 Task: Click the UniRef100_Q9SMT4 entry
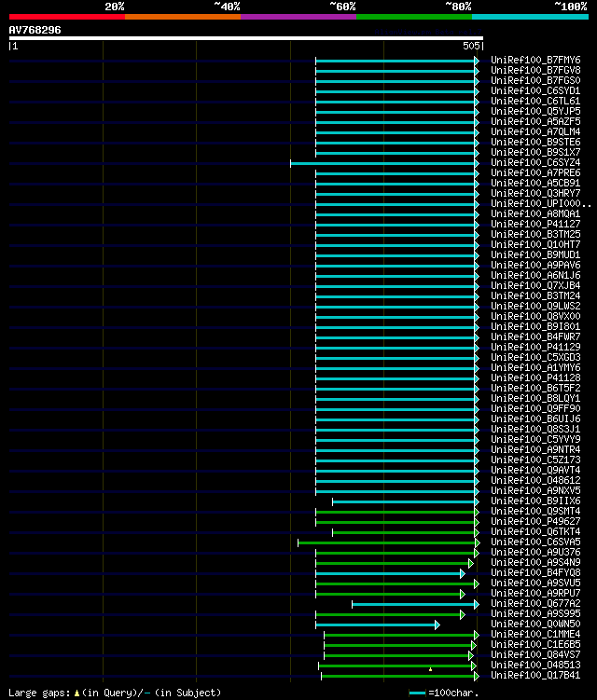point(535,512)
